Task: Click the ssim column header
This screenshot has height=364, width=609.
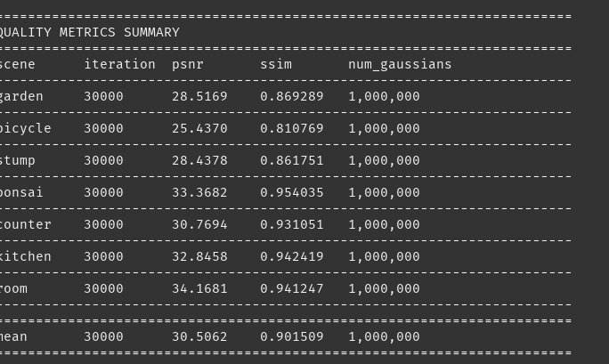Action: click(276, 64)
